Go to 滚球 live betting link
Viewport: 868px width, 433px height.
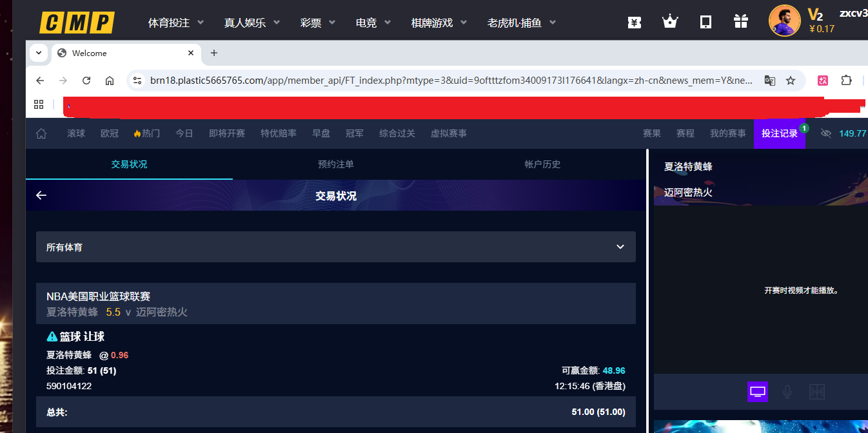[x=76, y=133]
